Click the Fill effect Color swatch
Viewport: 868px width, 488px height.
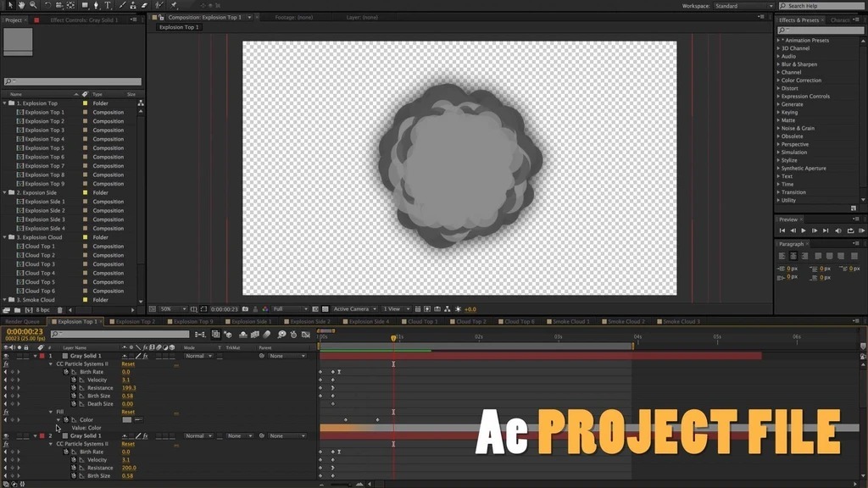(127, 419)
